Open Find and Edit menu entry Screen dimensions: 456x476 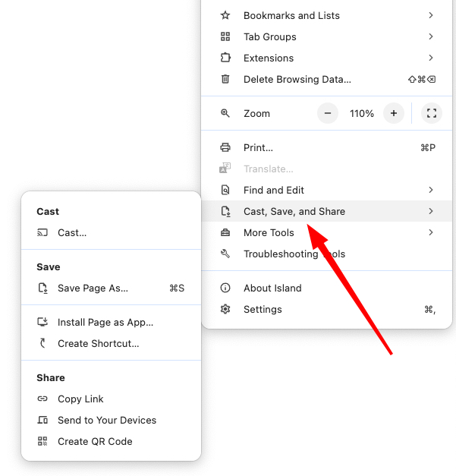[x=327, y=190]
